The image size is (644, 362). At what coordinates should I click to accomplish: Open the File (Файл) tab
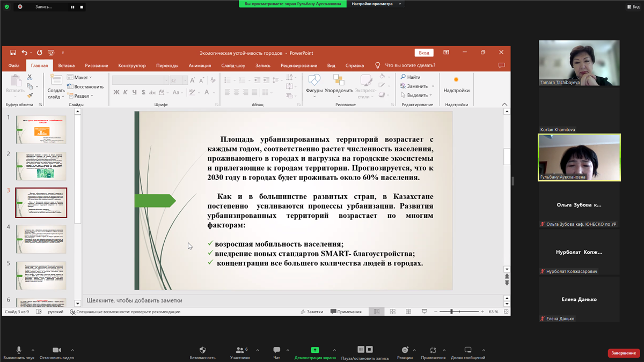click(14, 65)
